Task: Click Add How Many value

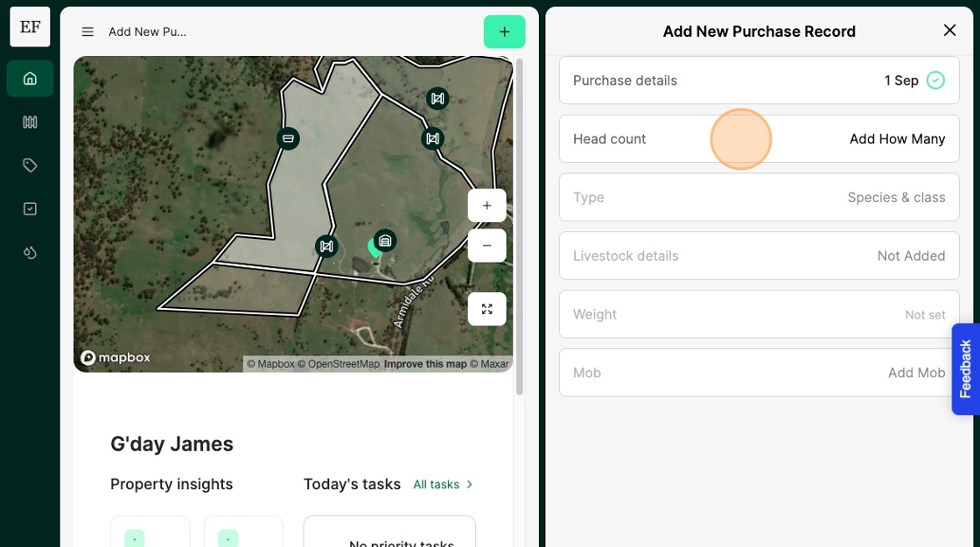Action: [897, 139]
